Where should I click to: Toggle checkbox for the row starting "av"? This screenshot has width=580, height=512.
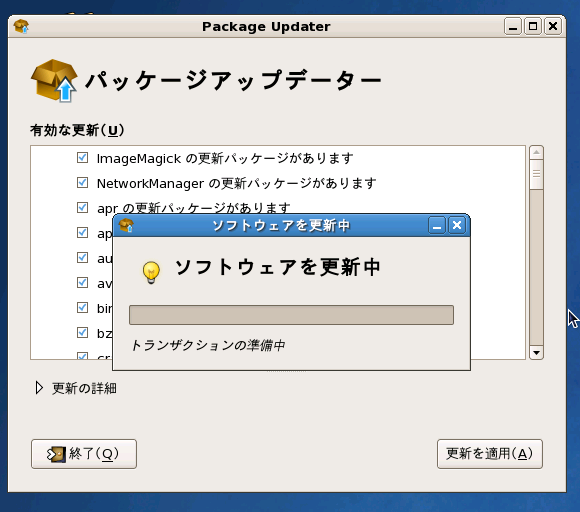point(82,283)
